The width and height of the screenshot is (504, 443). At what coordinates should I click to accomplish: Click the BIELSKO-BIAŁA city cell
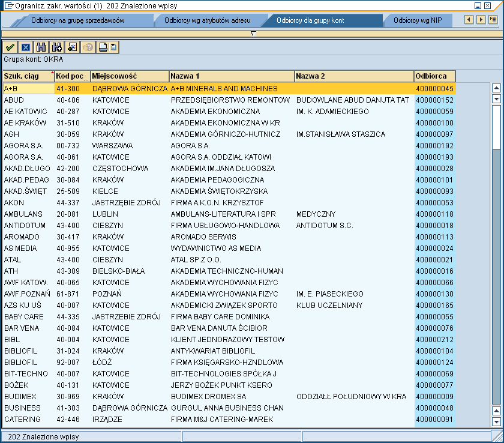coord(119,271)
